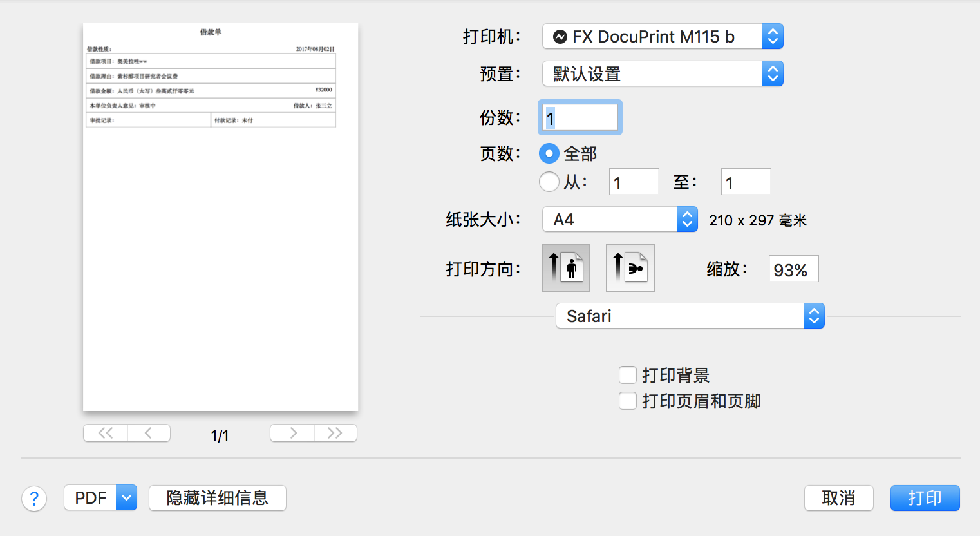Go to next preview page
This screenshot has width=980, height=536.
292,433
